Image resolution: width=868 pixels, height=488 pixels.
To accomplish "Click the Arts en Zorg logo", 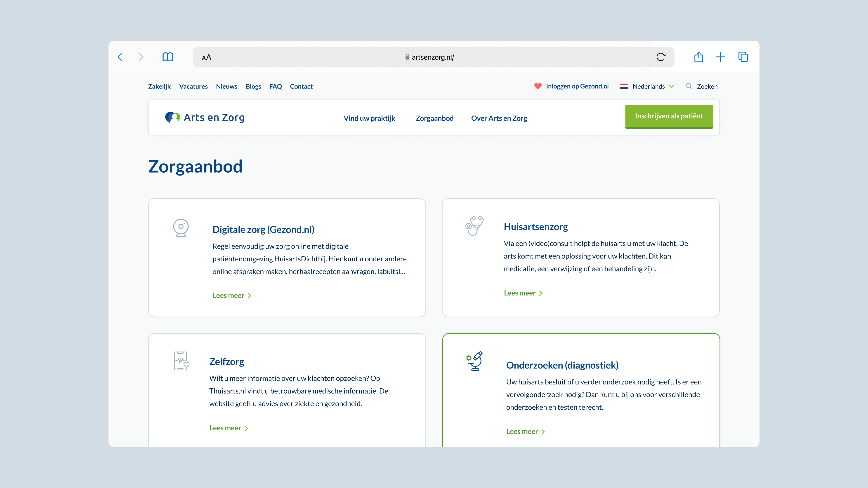I will point(205,117).
